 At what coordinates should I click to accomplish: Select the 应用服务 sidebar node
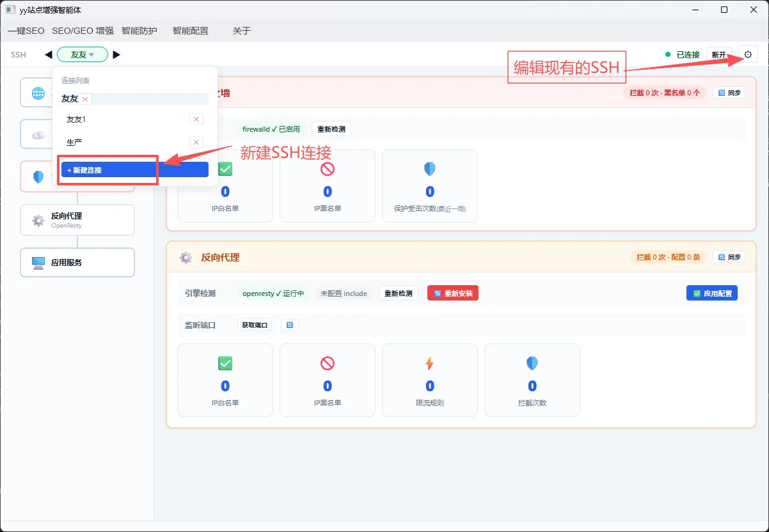coord(77,263)
